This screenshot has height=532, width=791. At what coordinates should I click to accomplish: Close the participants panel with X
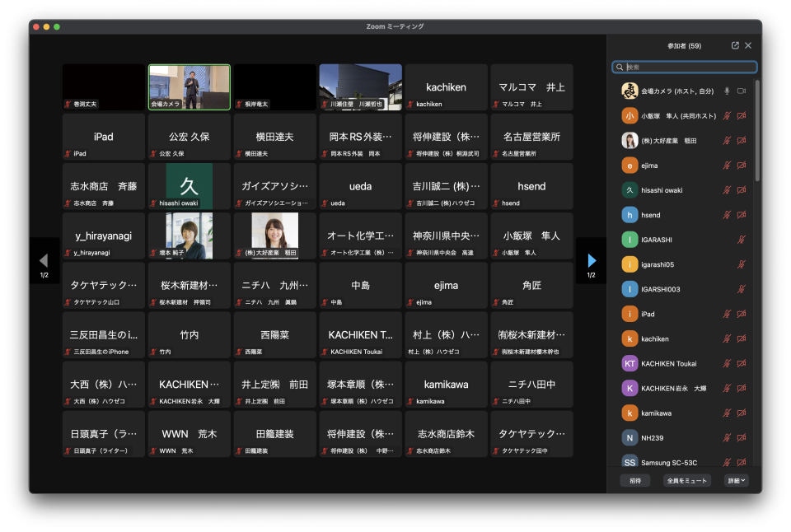tap(748, 46)
